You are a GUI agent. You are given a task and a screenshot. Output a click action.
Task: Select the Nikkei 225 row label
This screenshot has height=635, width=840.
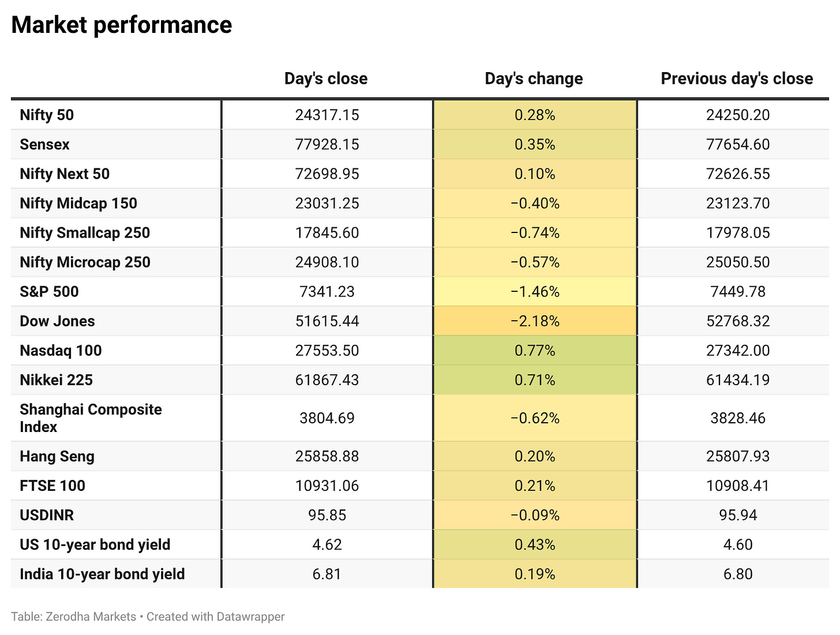click(x=56, y=380)
